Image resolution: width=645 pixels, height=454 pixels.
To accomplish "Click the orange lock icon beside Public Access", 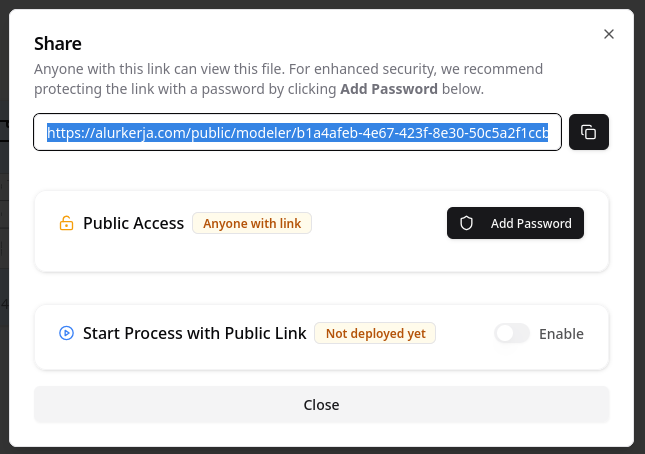I will point(66,223).
